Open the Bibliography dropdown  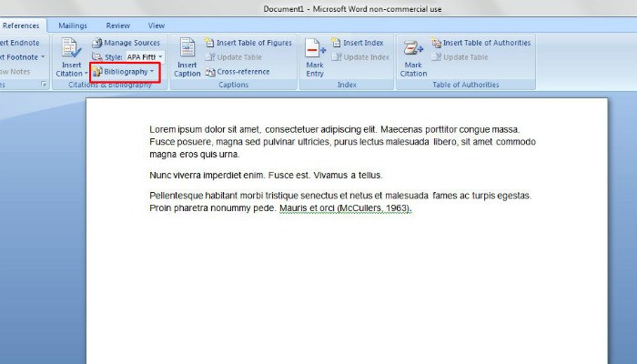(126, 72)
